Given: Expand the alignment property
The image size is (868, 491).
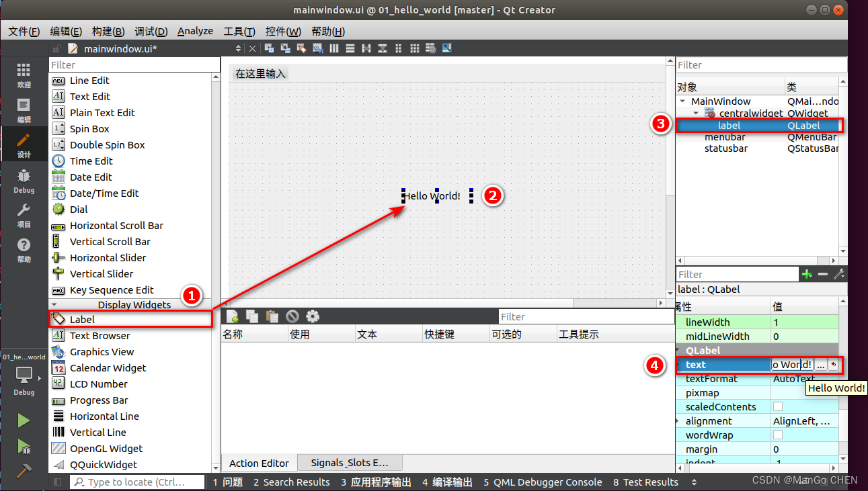Looking at the screenshot, I should click(x=678, y=421).
